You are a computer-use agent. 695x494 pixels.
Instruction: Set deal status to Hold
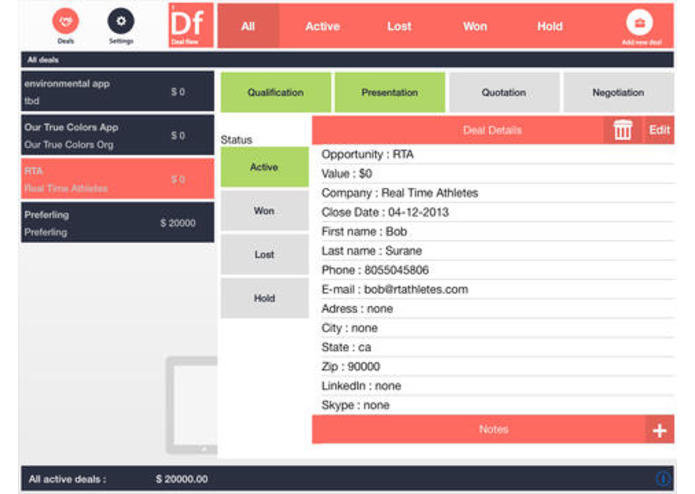[x=265, y=298]
